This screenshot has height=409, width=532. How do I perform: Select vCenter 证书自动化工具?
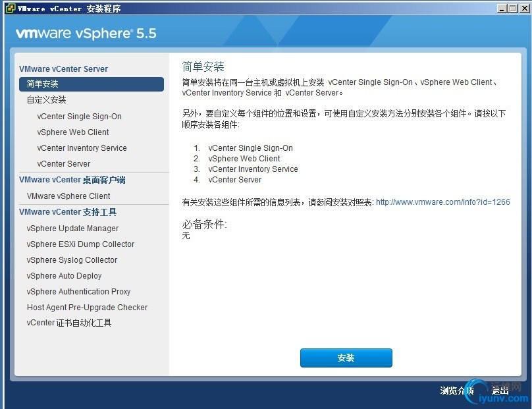69,323
